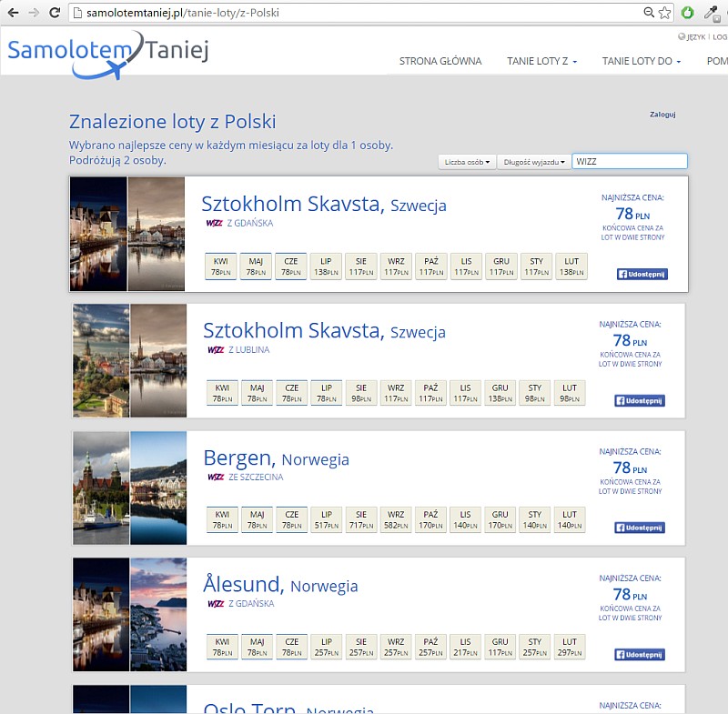Click the SamolotemTaniej logo
The width and height of the screenshot is (728, 714).
[x=108, y=55]
